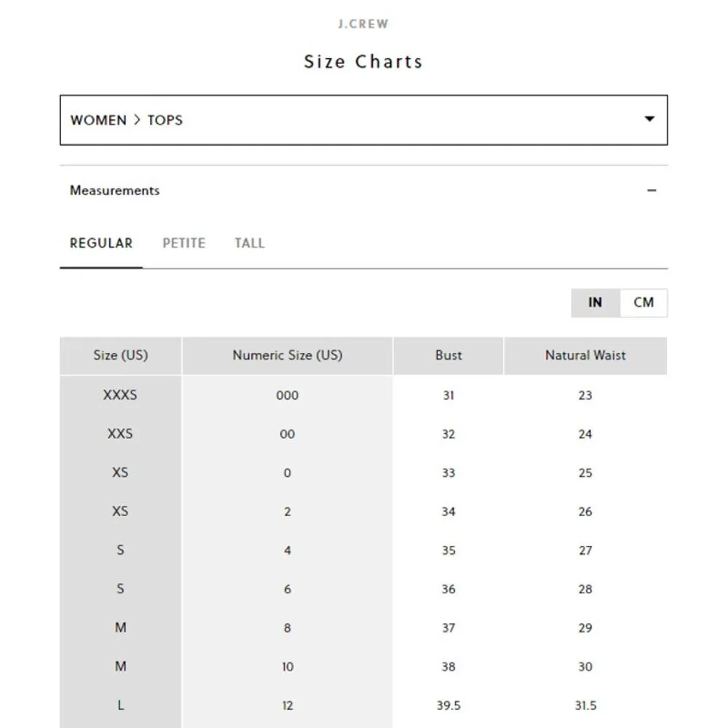
Task: Switch to the PETITE tab
Action: (183, 243)
